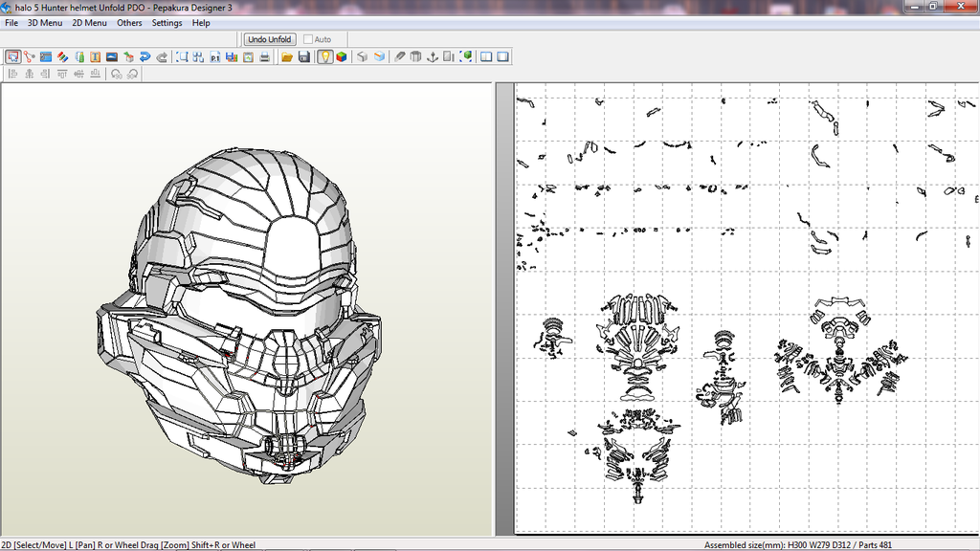
Task: Open the File menu
Action: point(11,23)
